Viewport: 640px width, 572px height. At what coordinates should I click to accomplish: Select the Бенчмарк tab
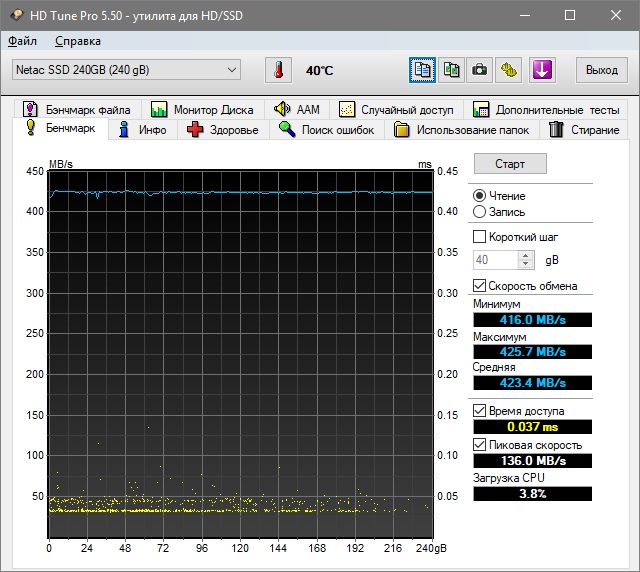[60, 128]
